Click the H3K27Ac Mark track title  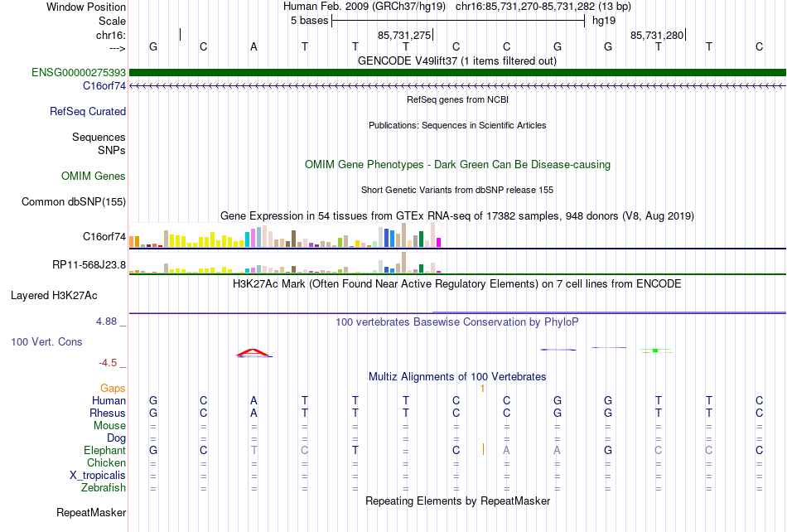click(456, 283)
